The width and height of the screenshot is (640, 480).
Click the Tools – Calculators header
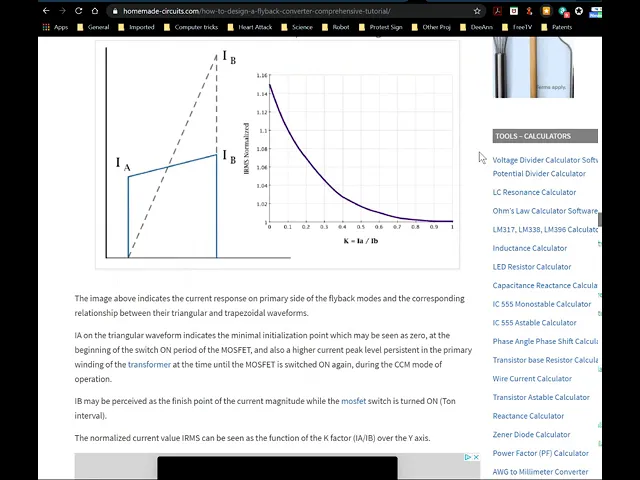[545, 136]
